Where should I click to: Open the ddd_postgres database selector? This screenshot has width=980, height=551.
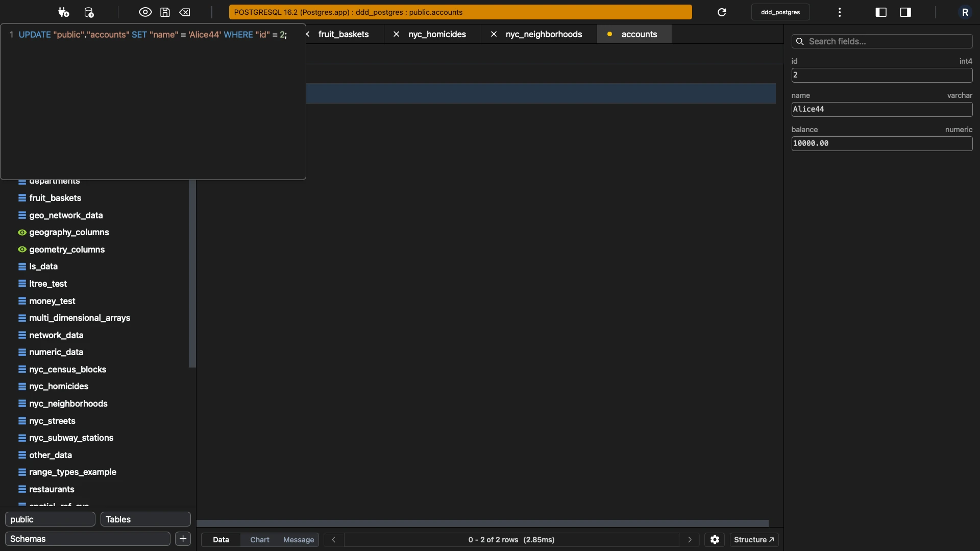(780, 12)
